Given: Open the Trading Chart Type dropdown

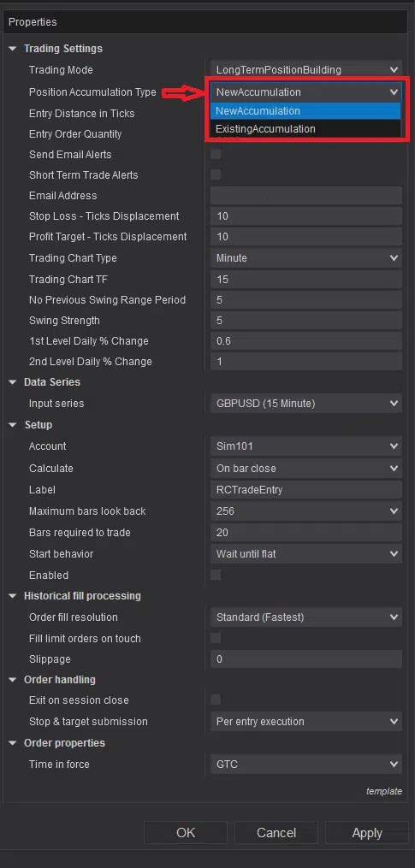Looking at the screenshot, I should (x=305, y=258).
